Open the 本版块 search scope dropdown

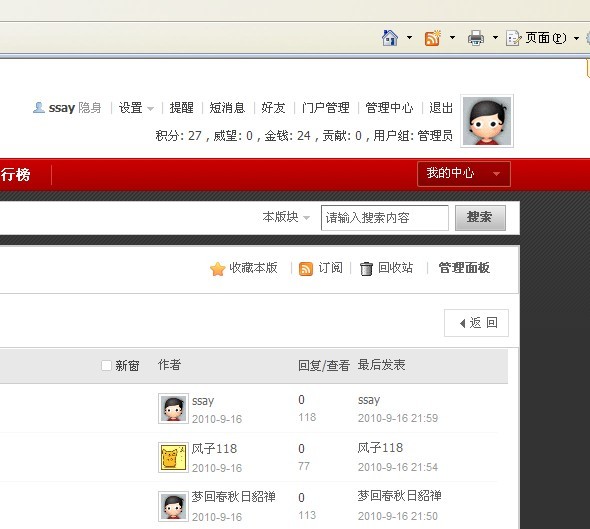[x=286, y=217]
